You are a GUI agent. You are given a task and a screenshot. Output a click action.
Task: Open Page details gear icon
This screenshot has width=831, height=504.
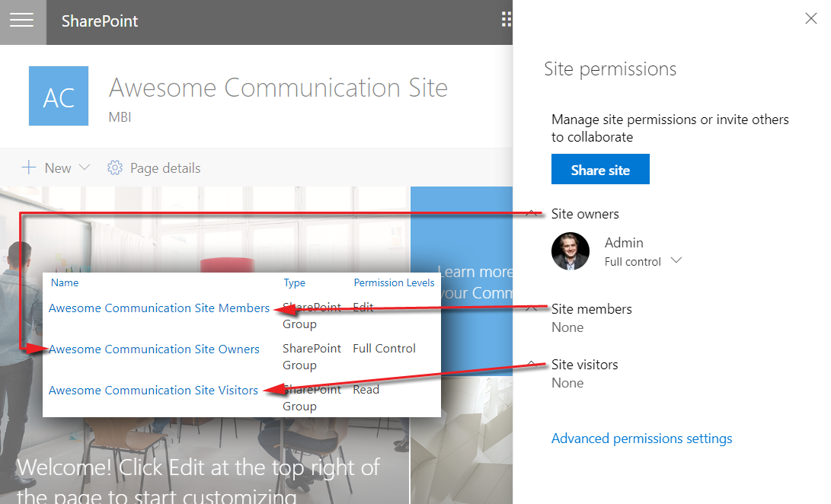coord(115,167)
